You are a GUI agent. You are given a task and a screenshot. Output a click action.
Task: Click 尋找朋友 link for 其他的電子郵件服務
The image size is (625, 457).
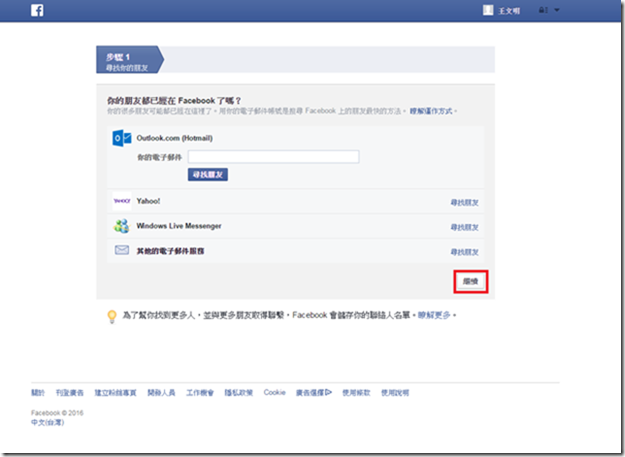pos(464,252)
